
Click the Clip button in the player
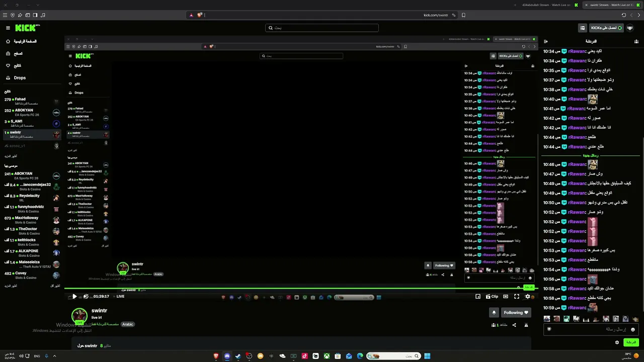tap(492, 297)
